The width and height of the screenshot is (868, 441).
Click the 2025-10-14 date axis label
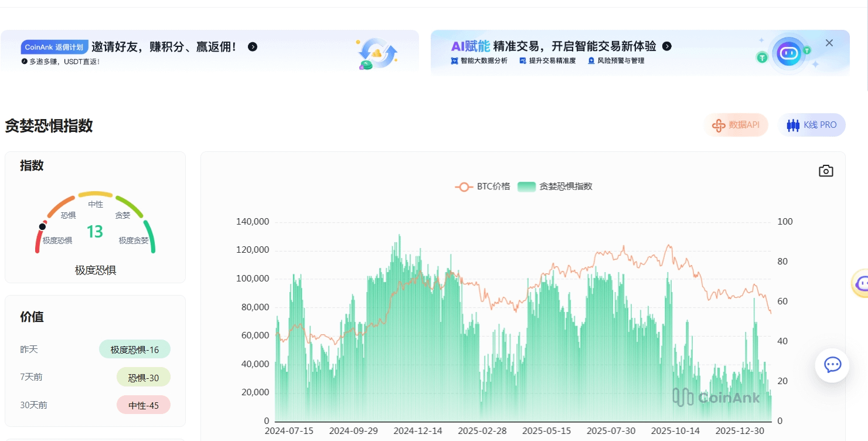tap(676, 431)
